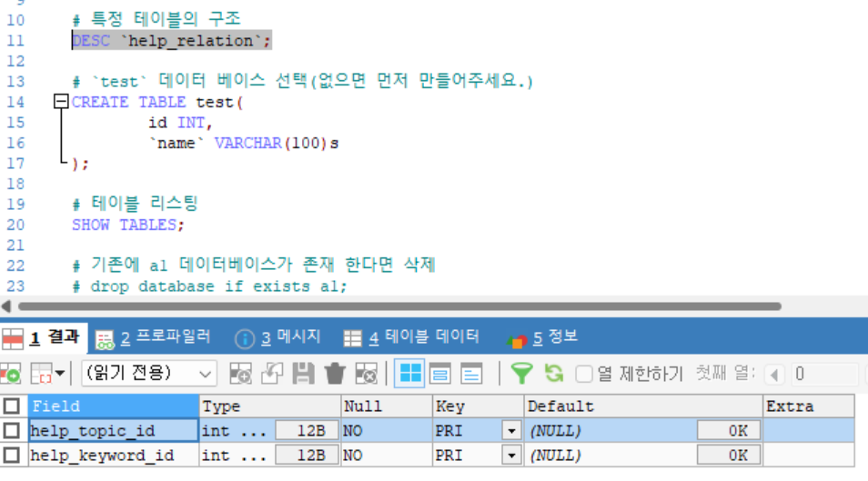
Task: Click NO cell in help_keyword_id row
Action: tap(387, 455)
